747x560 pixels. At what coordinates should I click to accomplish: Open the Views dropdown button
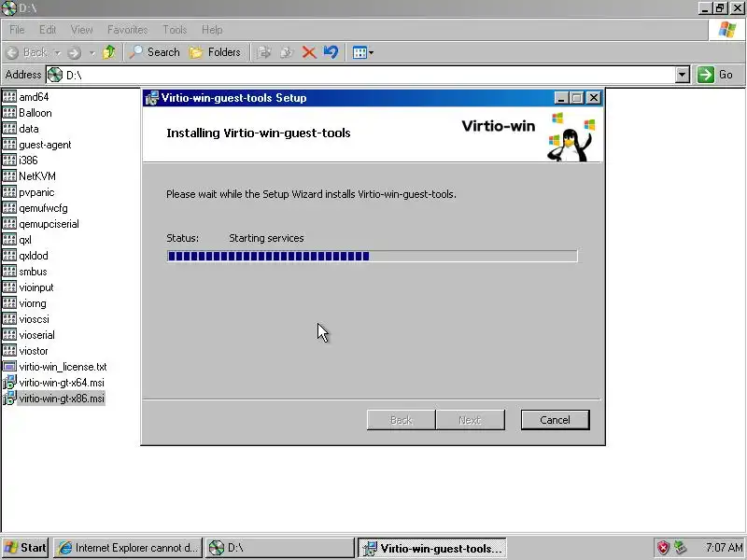(x=363, y=52)
